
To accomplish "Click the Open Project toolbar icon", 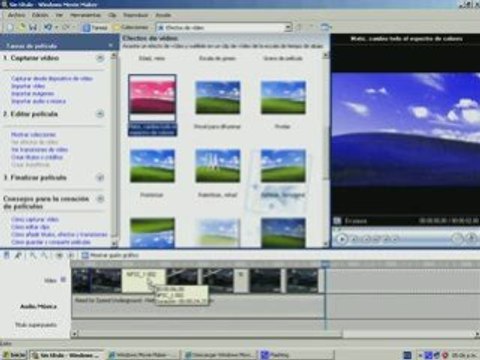I will point(22,27).
